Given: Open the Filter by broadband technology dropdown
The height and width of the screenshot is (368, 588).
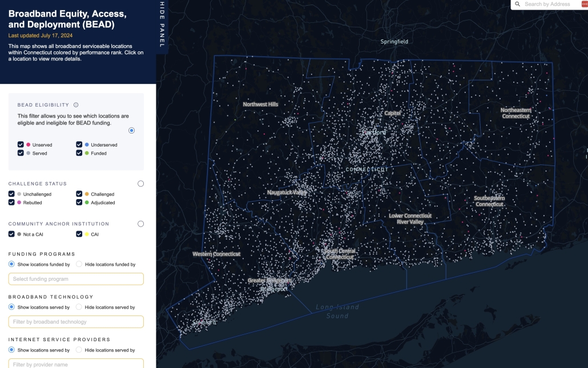Looking at the screenshot, I should (76, 322).
